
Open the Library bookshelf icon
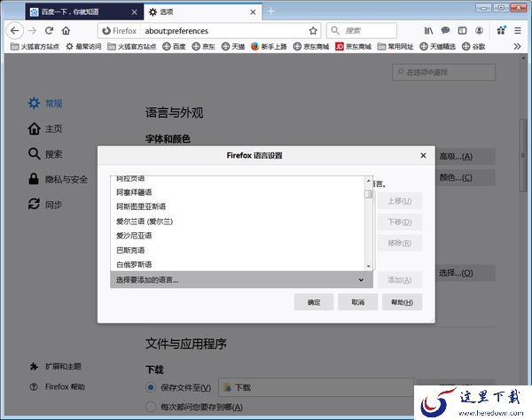pos(428,31)
